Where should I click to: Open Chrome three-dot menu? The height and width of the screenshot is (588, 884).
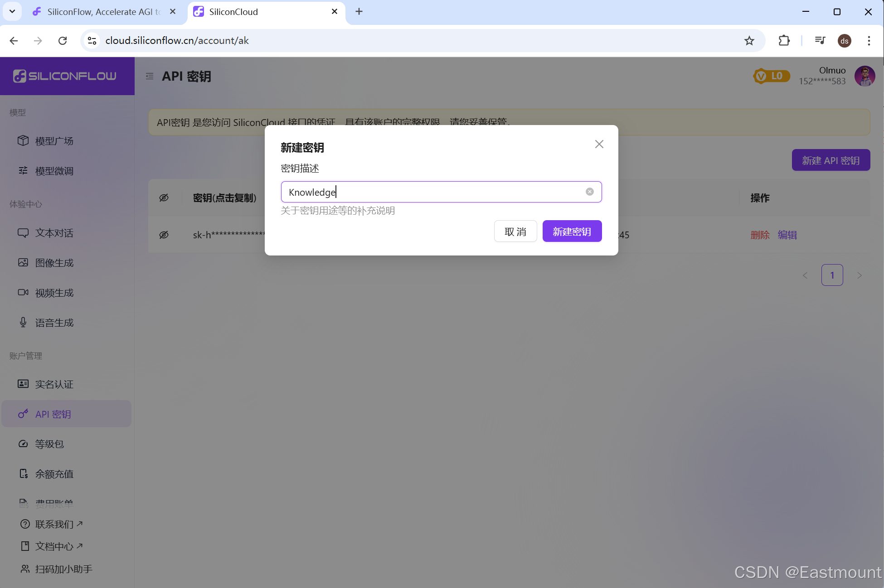[x=869, y=41]
